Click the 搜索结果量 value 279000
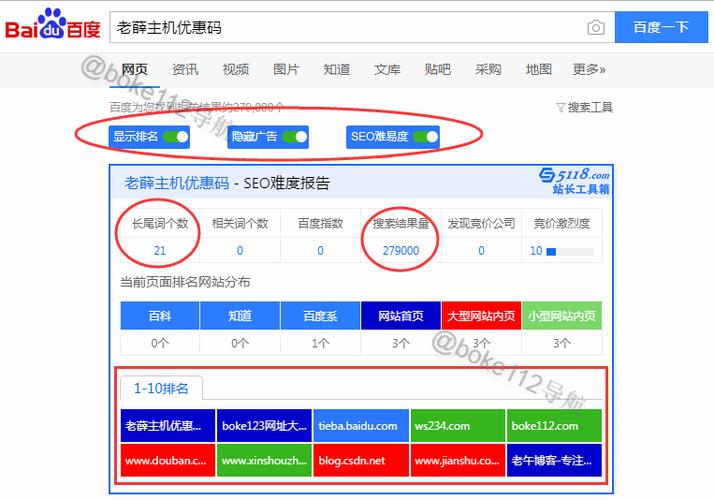This screenshot has width=714, height=500. tap(401, 250)
